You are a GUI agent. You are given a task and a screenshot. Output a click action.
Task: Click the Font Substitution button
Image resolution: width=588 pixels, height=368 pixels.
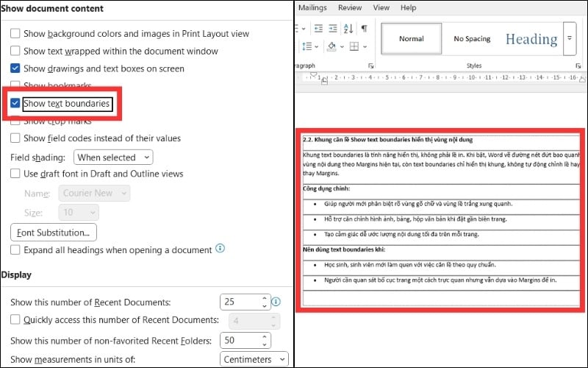click(54, 233)
